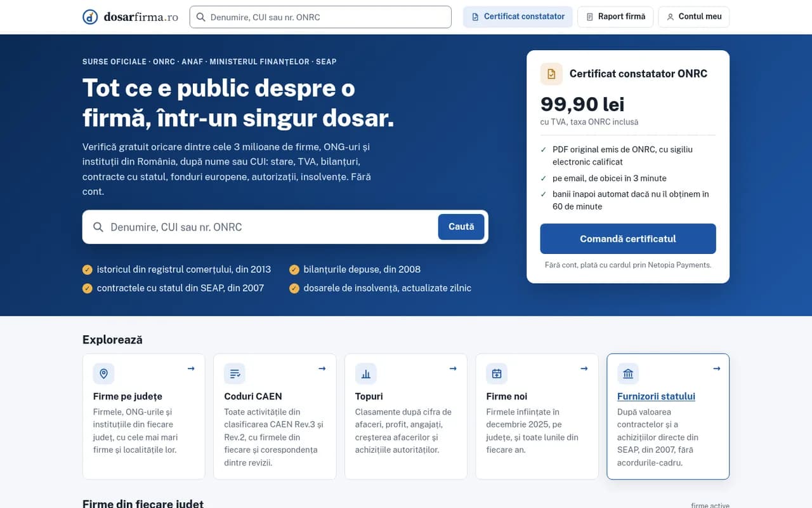Click 'Fără cont, plată cu cardul' note
The height and width of the screenshot is (508, 812).
[x=628, y=265]
